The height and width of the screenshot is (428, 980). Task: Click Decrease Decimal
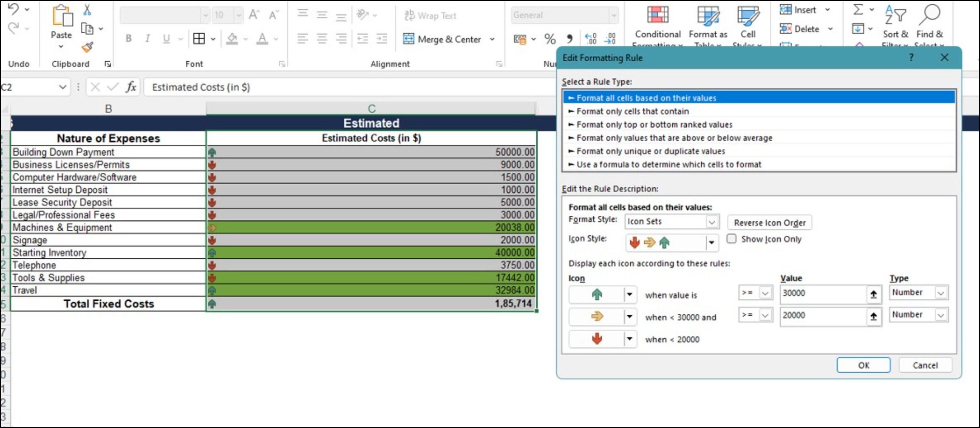[x=610, y=39]
